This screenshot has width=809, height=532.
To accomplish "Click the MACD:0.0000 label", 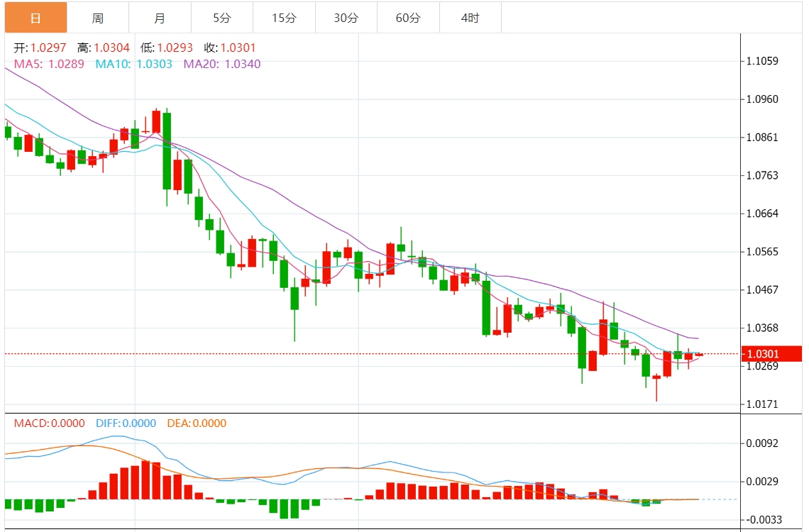I will (49, 423).
